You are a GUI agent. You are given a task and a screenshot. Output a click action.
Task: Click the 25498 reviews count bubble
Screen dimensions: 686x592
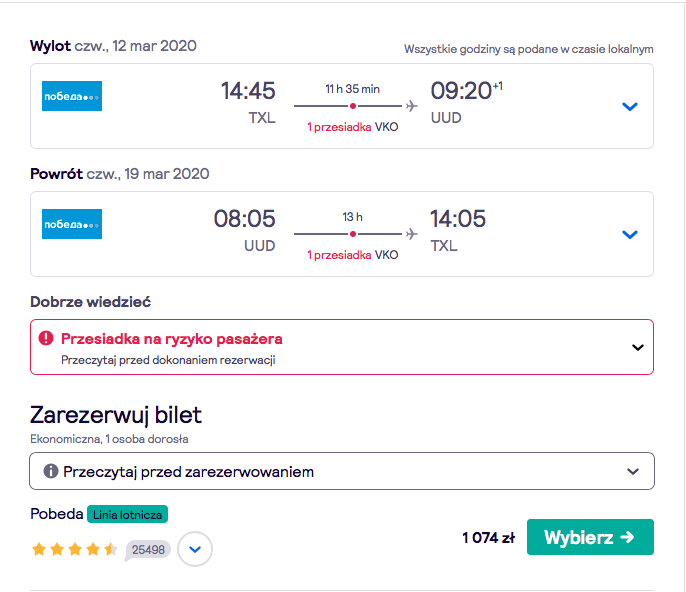(147, 550)
